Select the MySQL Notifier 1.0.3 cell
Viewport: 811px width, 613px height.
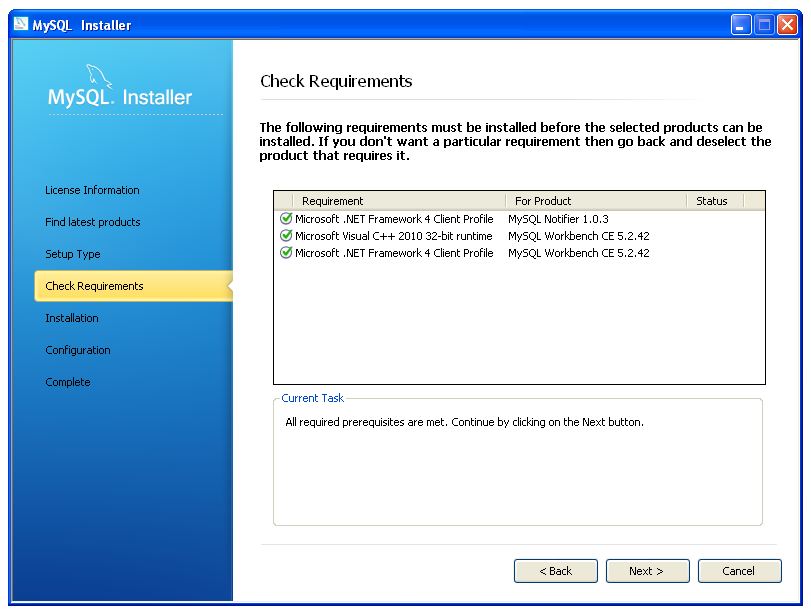[x=558, y=219]
